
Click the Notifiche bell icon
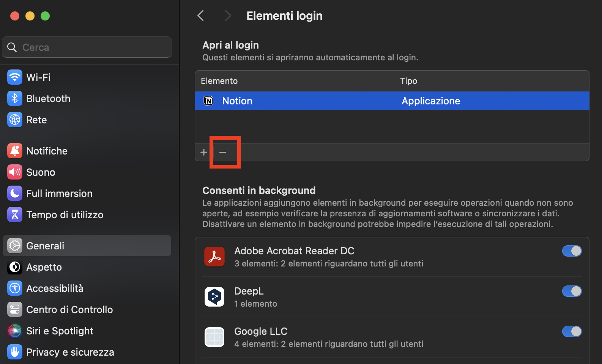(x=15, y=151)
